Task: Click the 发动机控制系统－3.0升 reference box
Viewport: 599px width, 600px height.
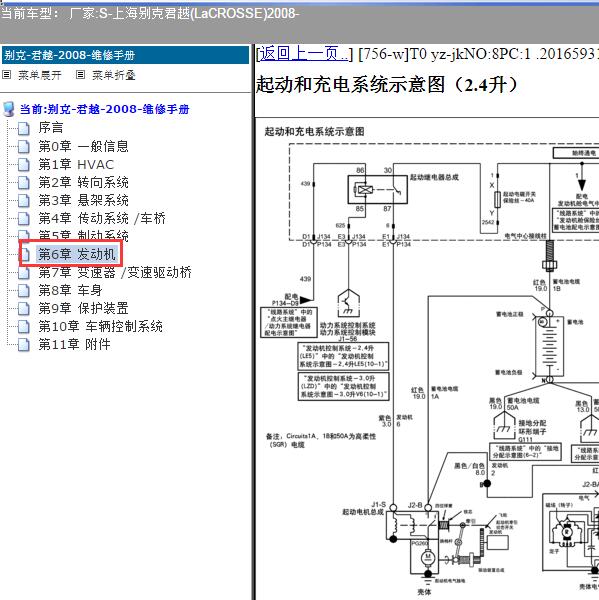Action: point(343,386)
